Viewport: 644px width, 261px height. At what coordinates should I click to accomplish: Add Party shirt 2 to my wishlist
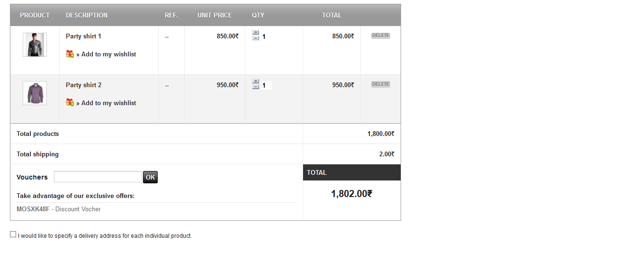108,103
